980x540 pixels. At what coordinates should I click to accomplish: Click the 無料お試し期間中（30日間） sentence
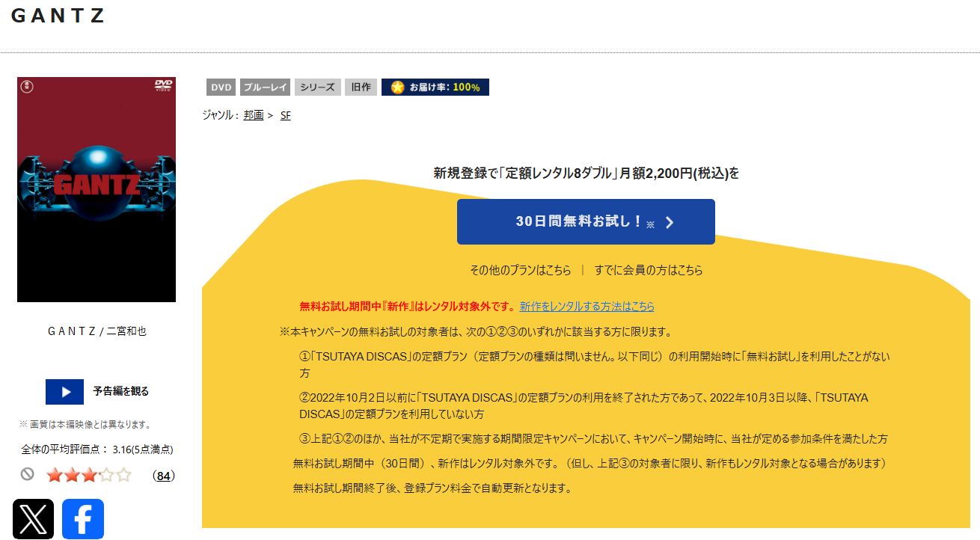pos(589,464)
